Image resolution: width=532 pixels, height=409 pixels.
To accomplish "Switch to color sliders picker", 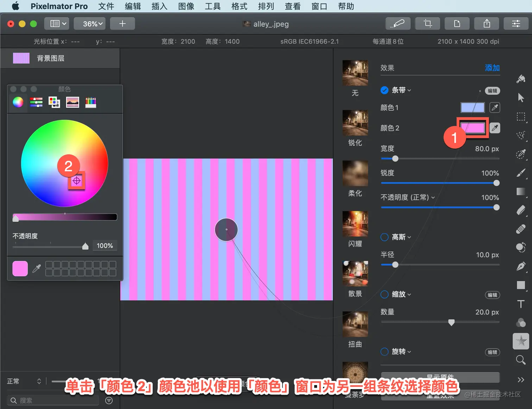I will 36,102.
